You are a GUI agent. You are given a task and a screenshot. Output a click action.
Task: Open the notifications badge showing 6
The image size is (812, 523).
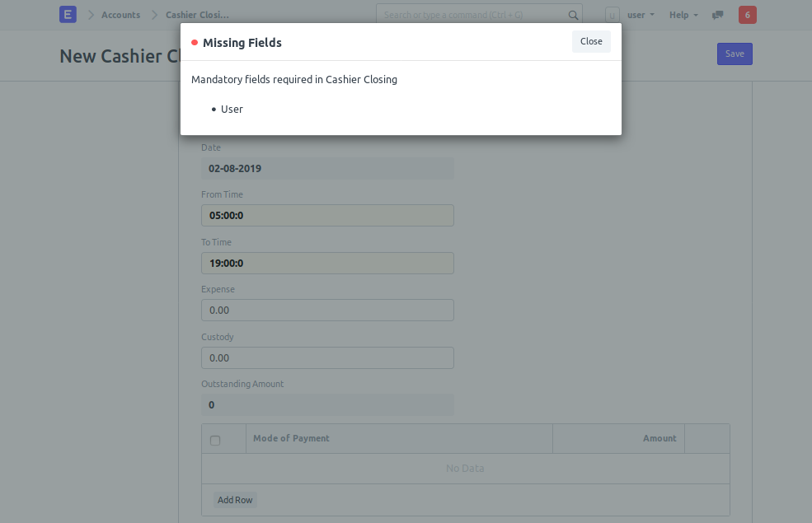click(747, 15)
